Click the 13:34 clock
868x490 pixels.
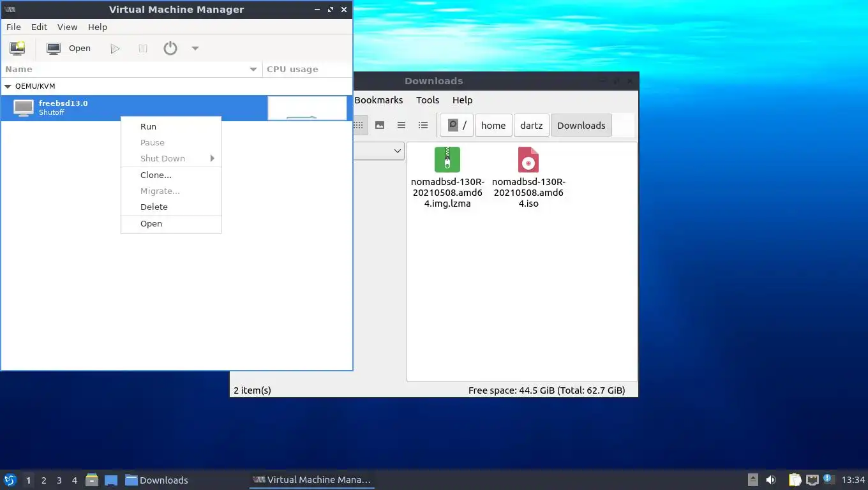[853, 480]
